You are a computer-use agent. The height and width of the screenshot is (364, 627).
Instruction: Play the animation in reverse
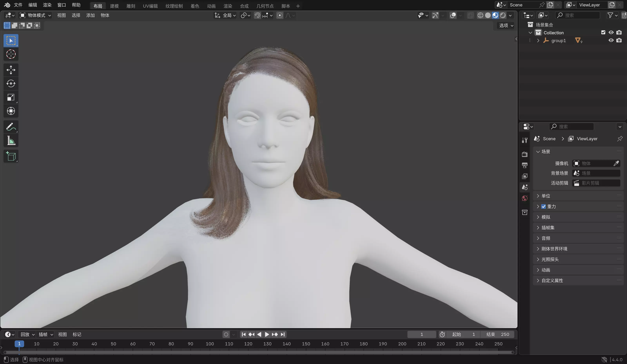click(259, 334)
